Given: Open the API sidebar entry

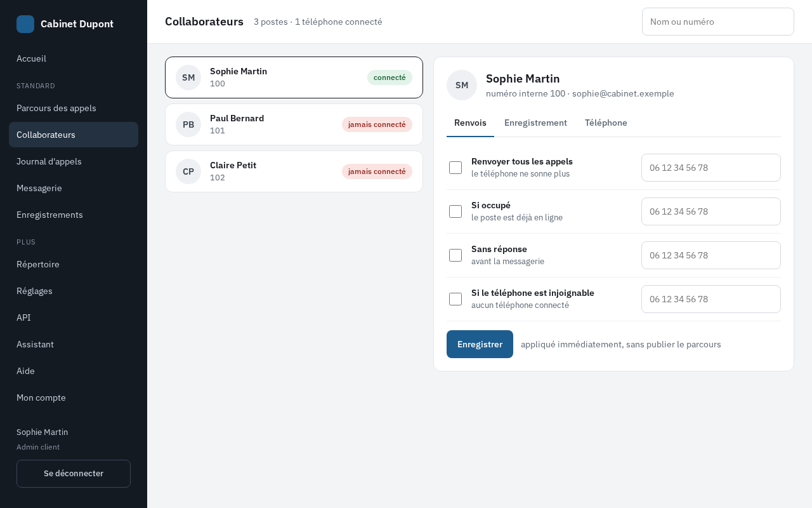Looking at the screenshot, I should (74, 317).
